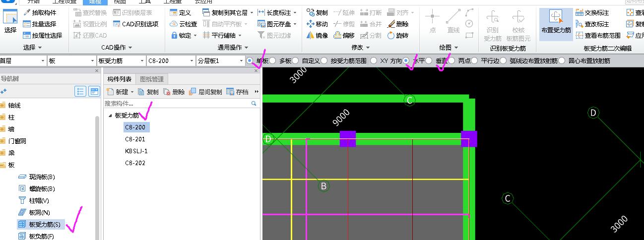This screenshot has height=240, width=644.
Task: Click 新建 new component icon
Action: click(x=110, y=92)
